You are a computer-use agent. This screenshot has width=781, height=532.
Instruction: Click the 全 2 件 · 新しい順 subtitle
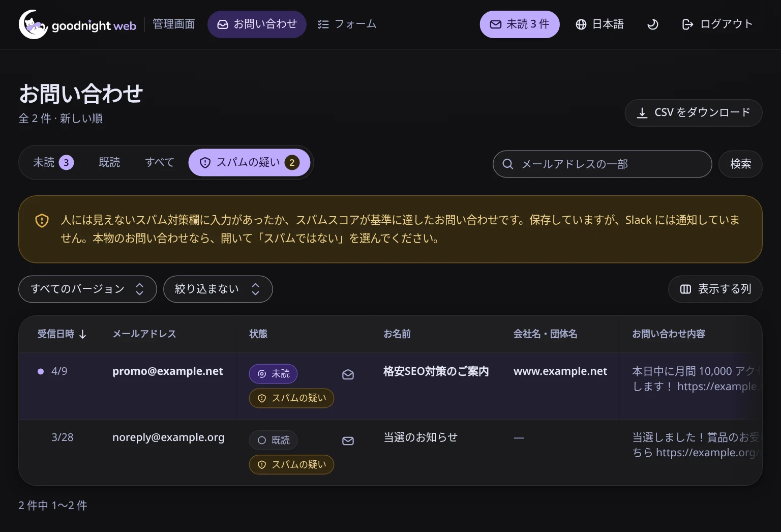pos(61,119)
